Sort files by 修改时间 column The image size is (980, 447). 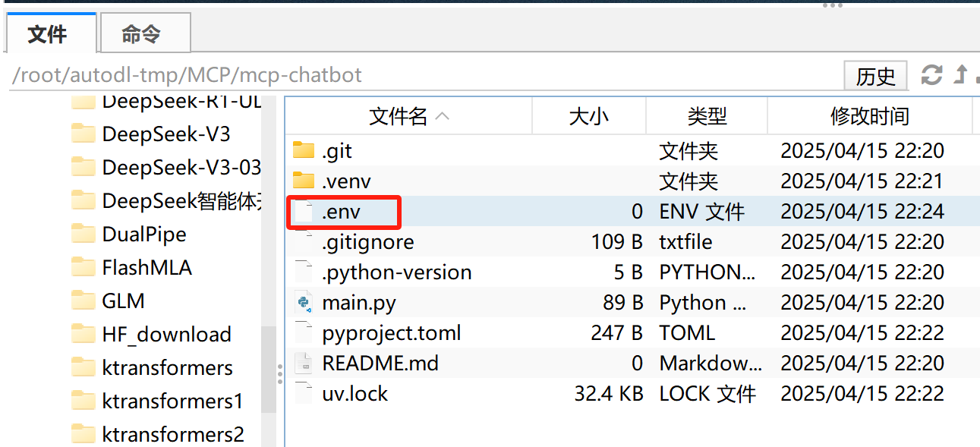(x=870, y=116)
